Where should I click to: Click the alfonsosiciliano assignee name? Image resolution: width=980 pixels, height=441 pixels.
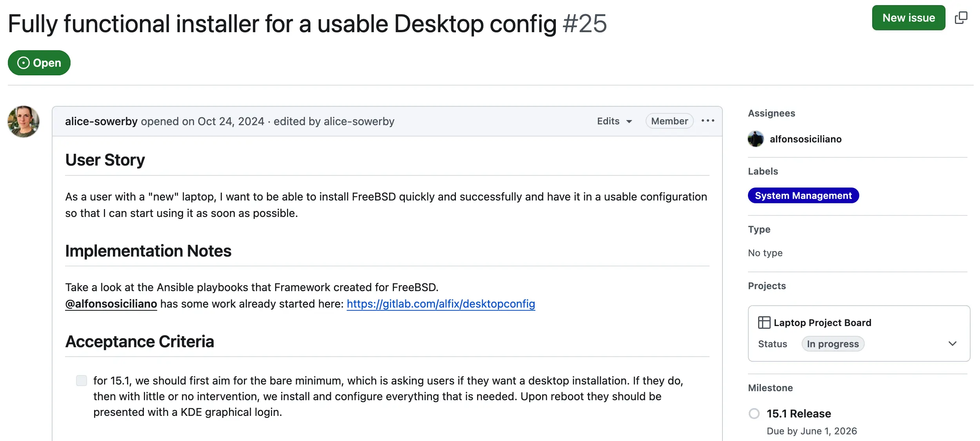click(x=806, y=139)
